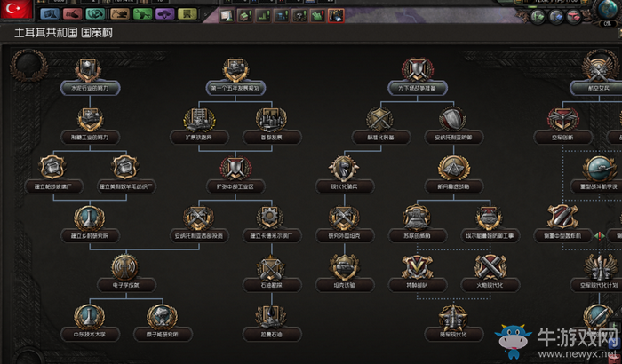The width and height of the screenshot is (622, 364).
Task: Select the 标准化装备 crossed rifles focus icon
Action: [x=380, y=119]
